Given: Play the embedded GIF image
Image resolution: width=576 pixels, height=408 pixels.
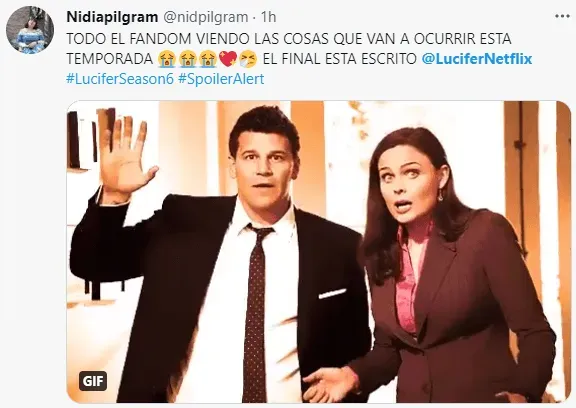Looking at the screenshot, I should (x=318, y=252).
